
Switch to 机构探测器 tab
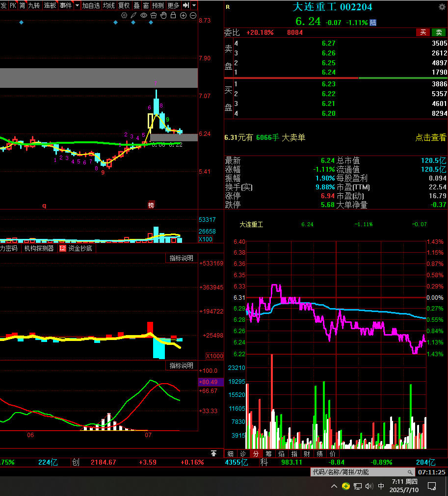[39, 248]
